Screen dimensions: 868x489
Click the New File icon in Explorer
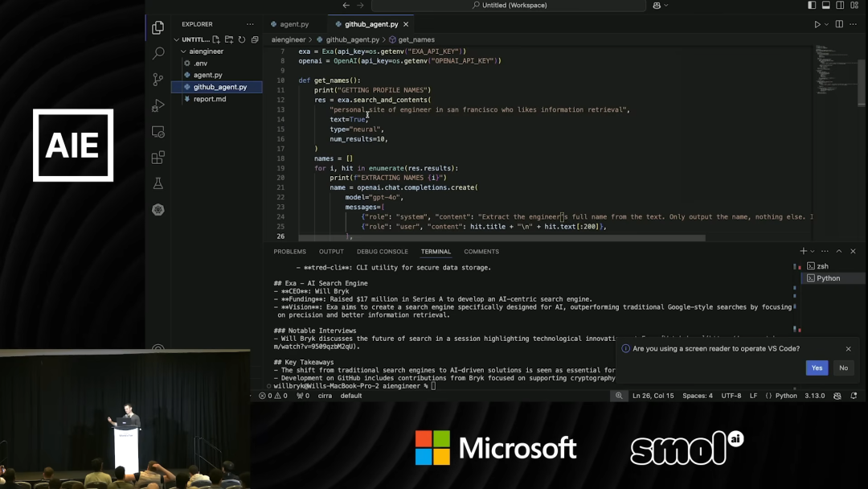point(216,39)
